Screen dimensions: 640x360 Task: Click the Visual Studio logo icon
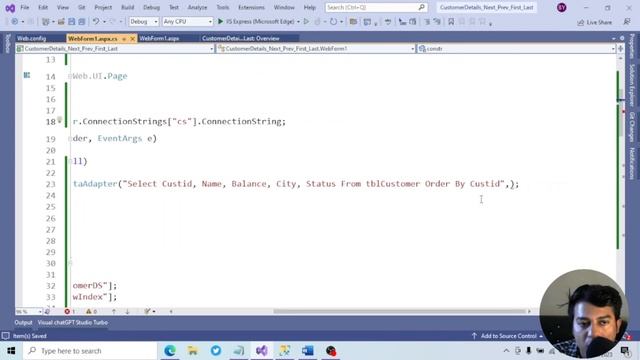(x=10, y=7)
